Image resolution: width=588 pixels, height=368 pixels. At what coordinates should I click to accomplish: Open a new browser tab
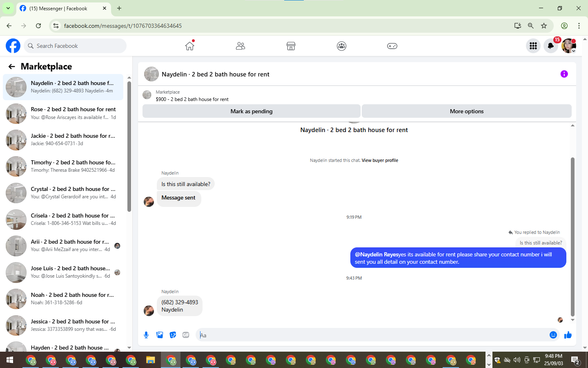tap(119, 8)
